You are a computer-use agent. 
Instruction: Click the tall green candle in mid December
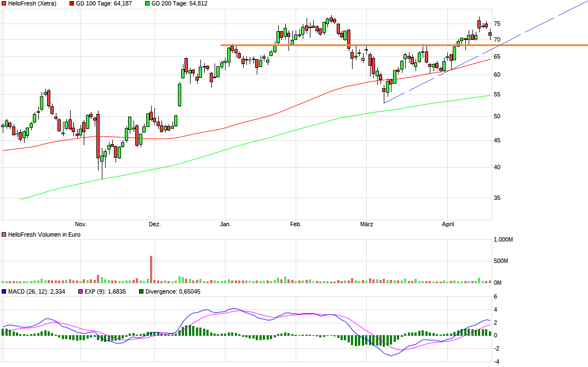(180, 95)
